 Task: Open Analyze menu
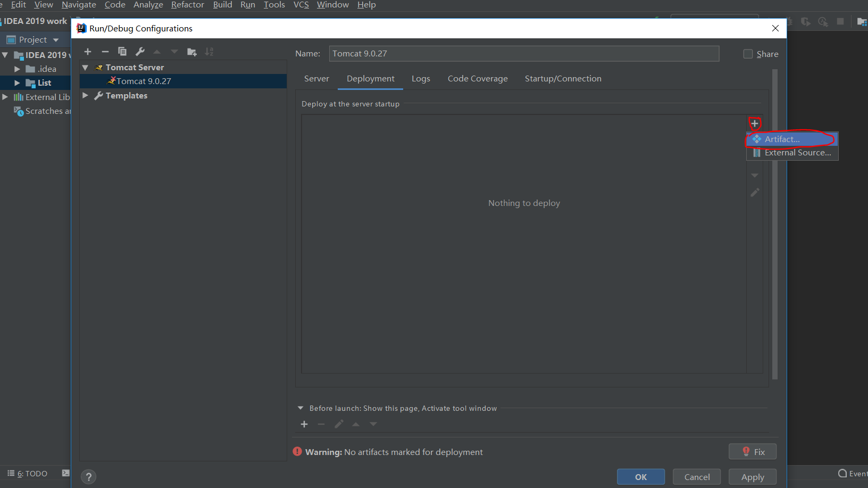point(148,5)
